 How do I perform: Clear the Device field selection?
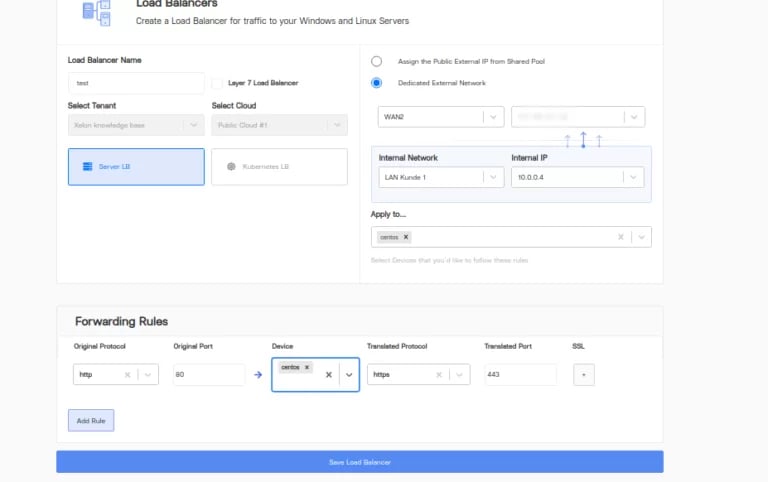(329, 375)
